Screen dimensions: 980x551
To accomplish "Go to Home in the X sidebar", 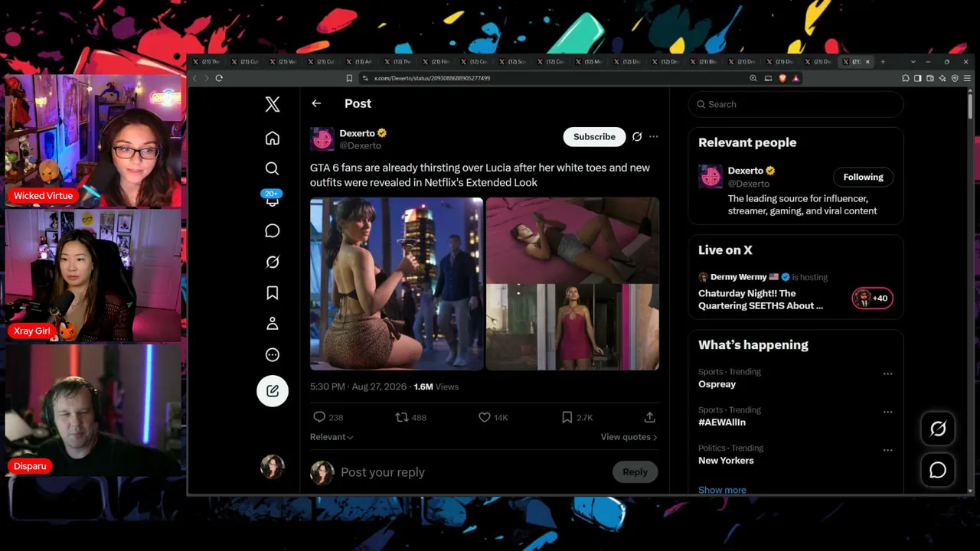I will 273,138.
